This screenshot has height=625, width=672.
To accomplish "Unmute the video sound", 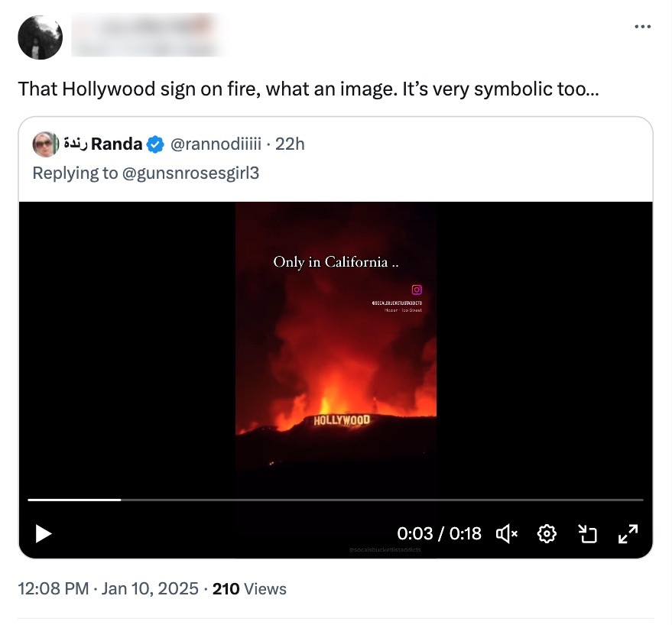I will coord(507,533).
